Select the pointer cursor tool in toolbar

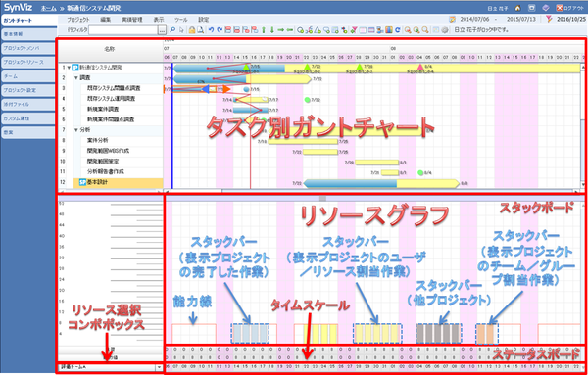click(x=181, y=30)
